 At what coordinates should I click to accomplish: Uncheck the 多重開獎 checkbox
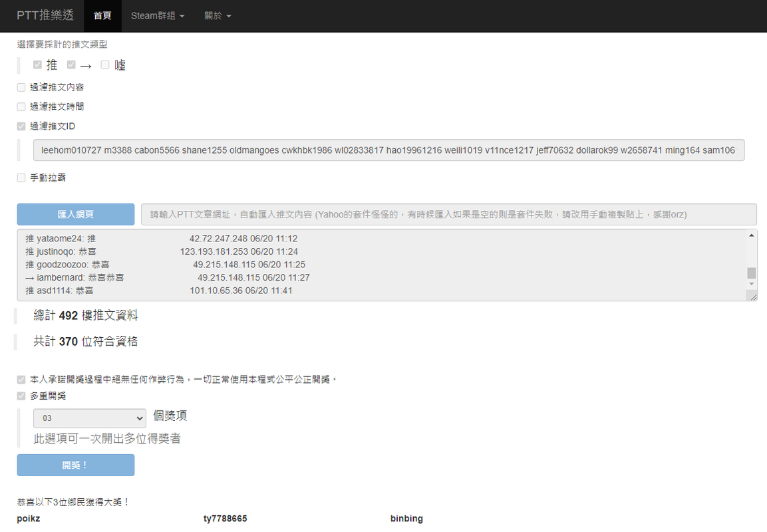[21, 396]
